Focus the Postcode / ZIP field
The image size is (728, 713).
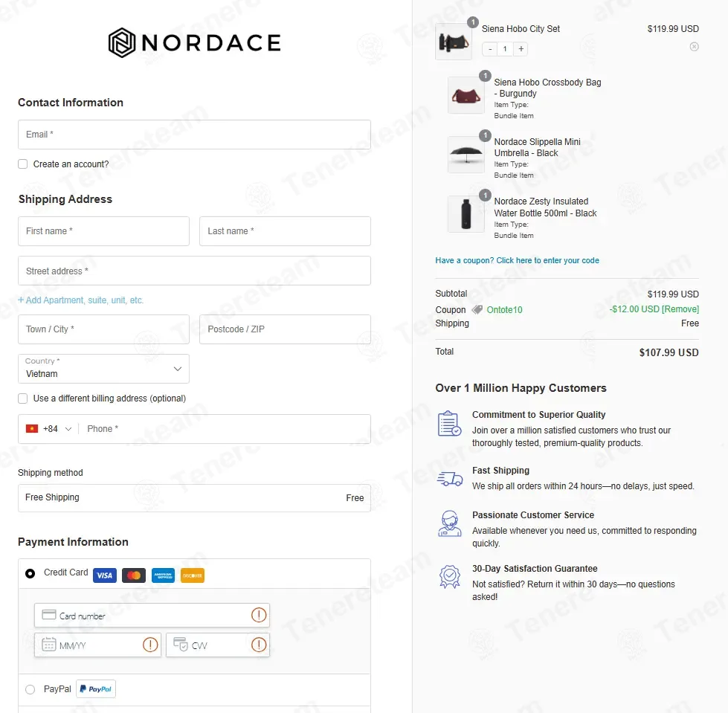click(285, 329)
